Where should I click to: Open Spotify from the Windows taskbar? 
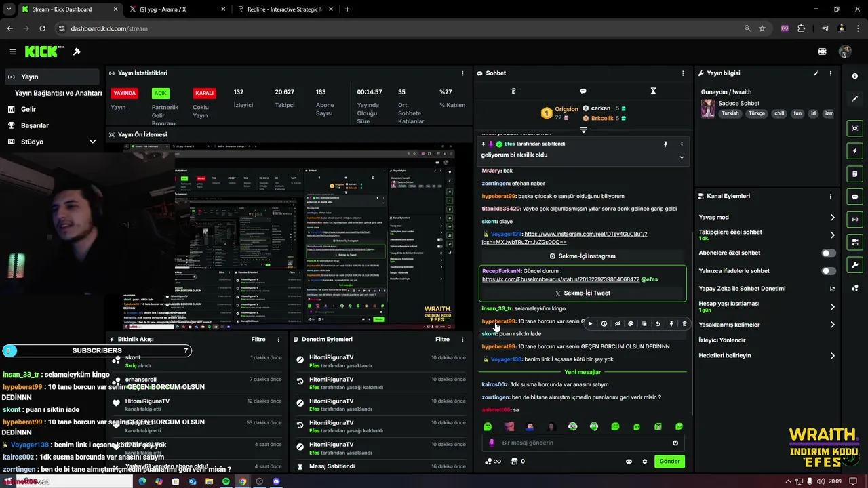(226, 481)
